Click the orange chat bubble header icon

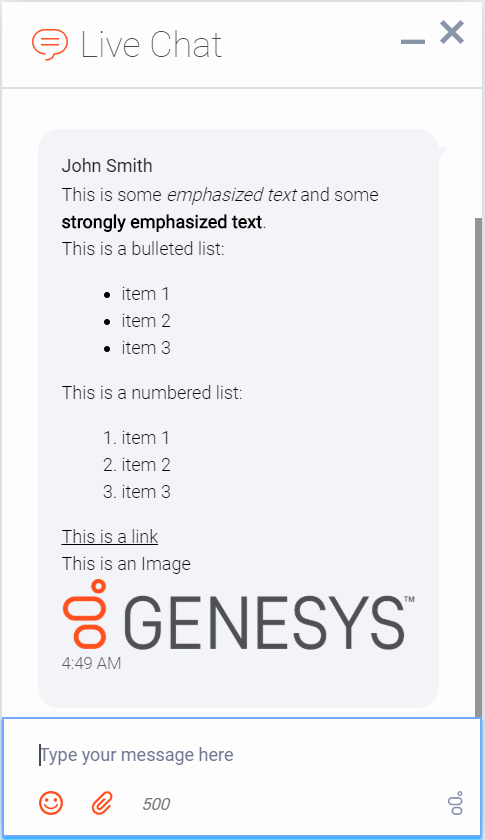click(50, 44)
